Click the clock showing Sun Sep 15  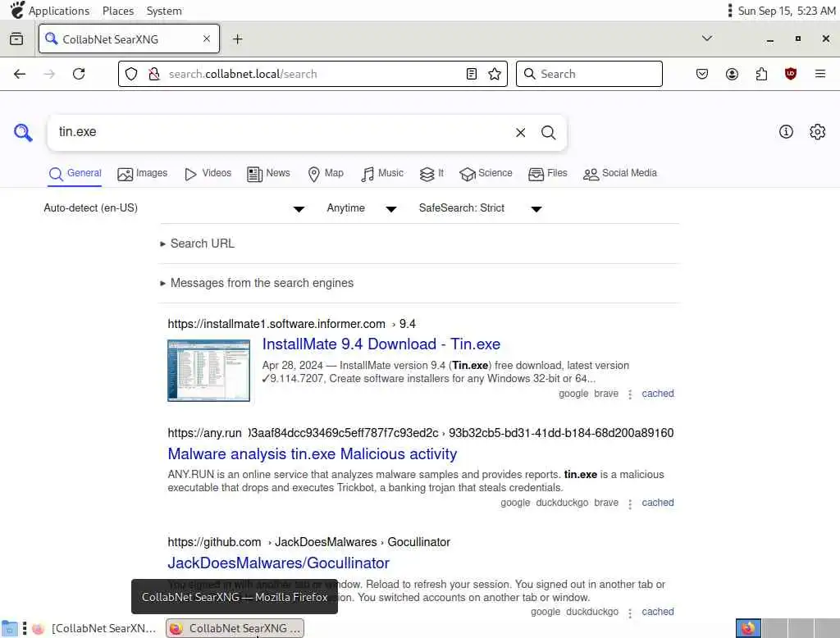coord(787,11)
